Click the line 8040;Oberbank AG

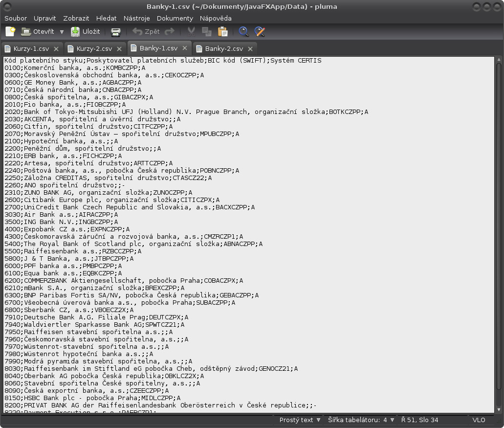coord(104,376)
